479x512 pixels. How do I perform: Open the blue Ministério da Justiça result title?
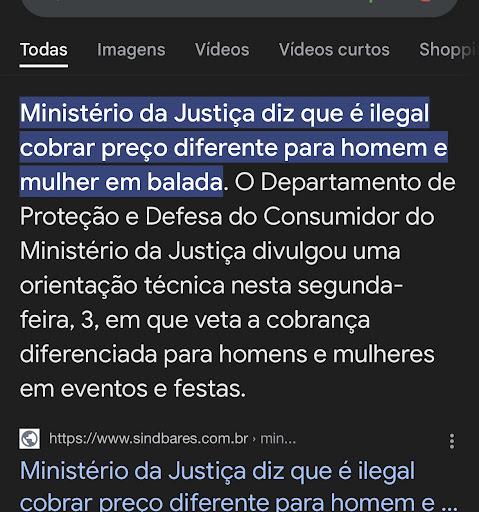pyautogui.click(x=233, y=487)
